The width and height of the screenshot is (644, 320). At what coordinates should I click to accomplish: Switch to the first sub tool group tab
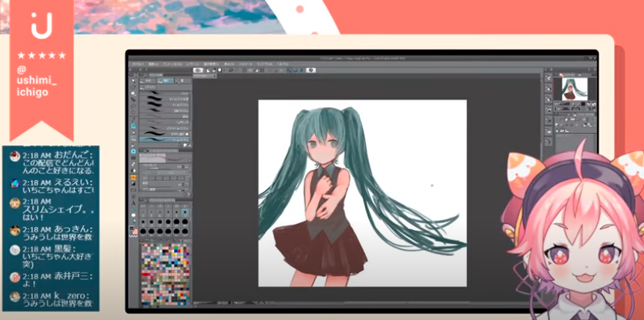[x=147, y=81]
